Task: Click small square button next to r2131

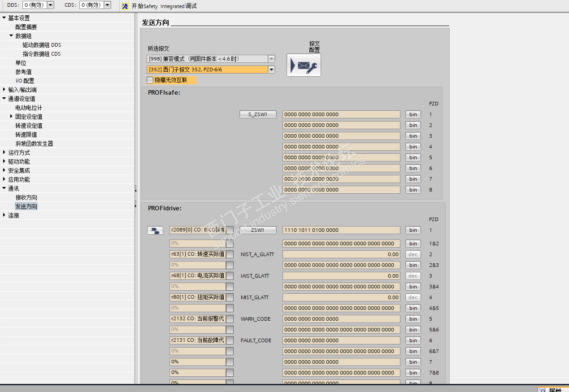Action: click(230, 340)
